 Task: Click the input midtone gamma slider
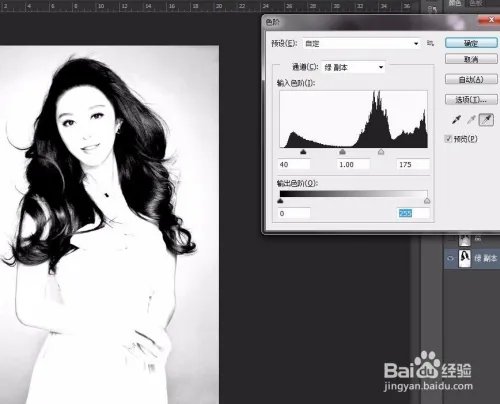342,152
